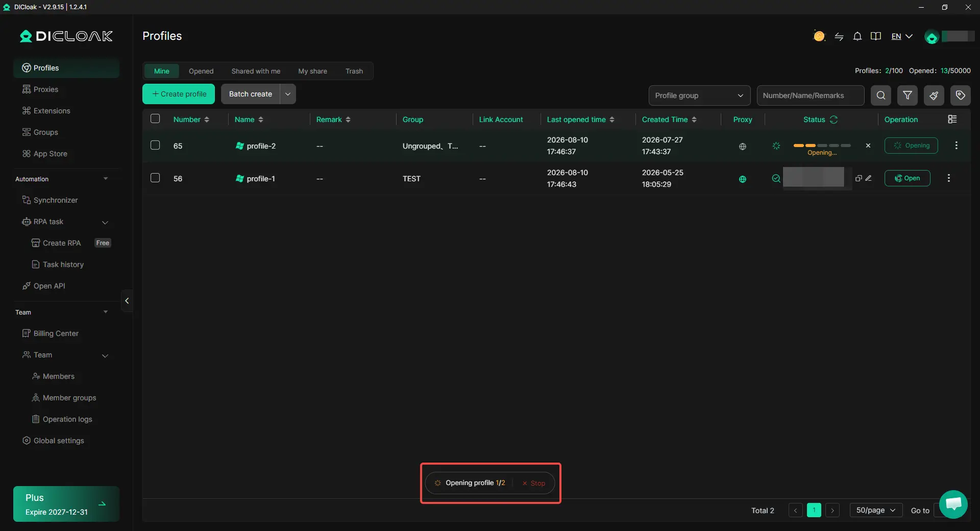Open the filter funnel icon
Screen dimensions: 980x531
click(x=907, y=95)
